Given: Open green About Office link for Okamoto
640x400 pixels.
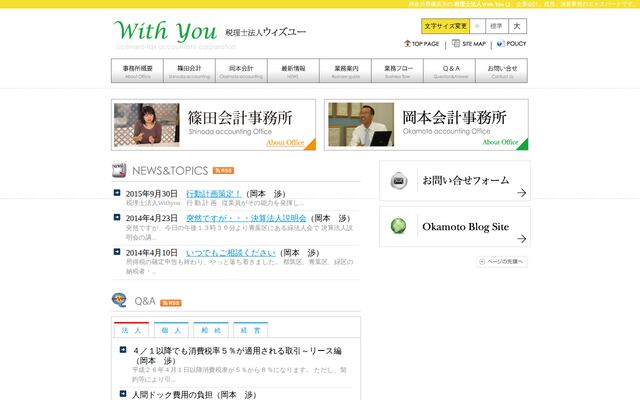Looking at the screenshot, I should pos(500,142).
